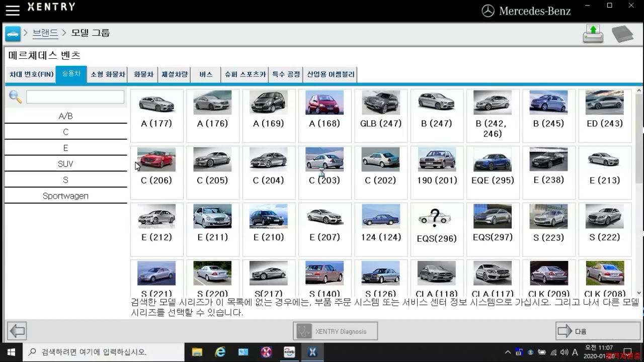Filter by the S model group
The width and height of the screenshot is (644, 362).
tap(66, 180)
